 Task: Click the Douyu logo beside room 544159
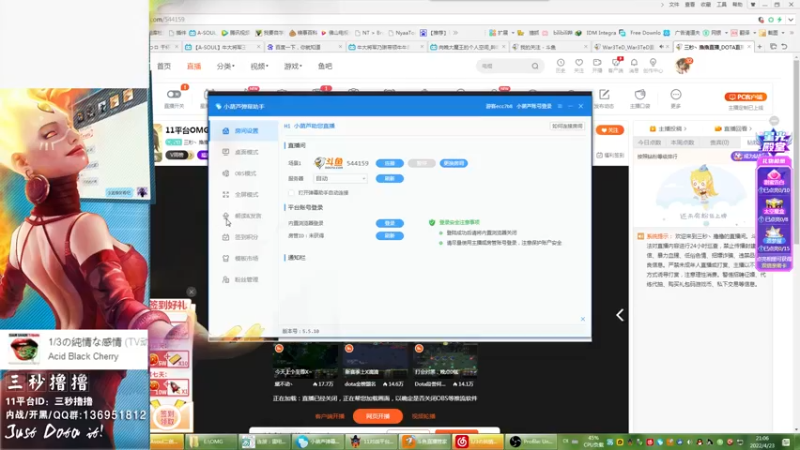click(328, 163)
